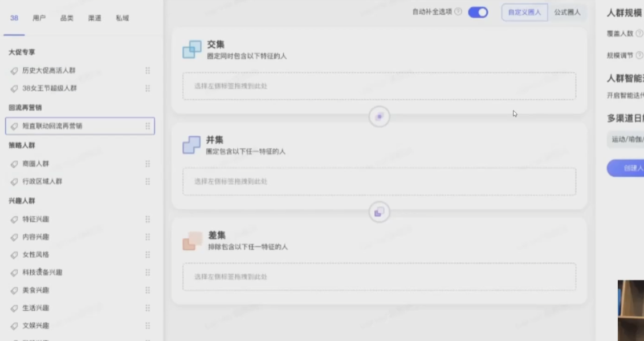This screenshot has height=341, width=644.
Task: Toggle the 自动补全选项 switch
Action: click(x=478, y=12)
